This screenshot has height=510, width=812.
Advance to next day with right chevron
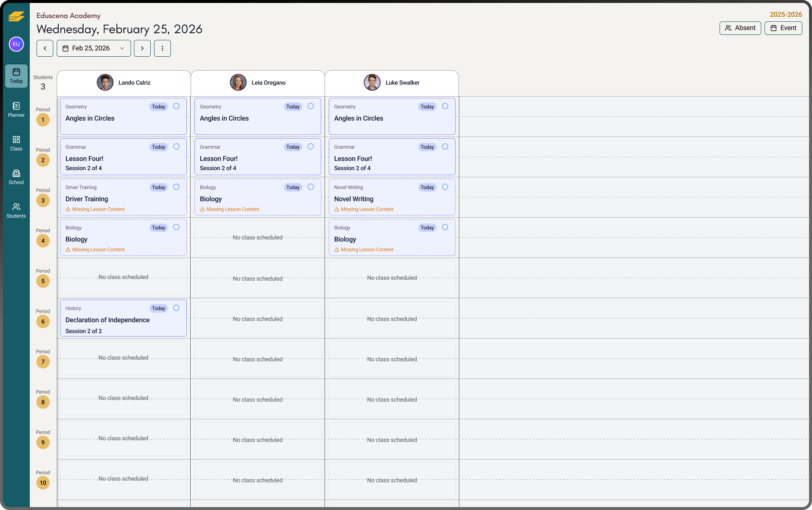tap(142, 48)
